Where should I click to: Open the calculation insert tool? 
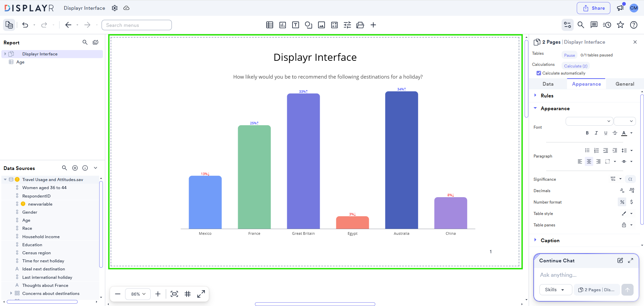click(334, 25)
